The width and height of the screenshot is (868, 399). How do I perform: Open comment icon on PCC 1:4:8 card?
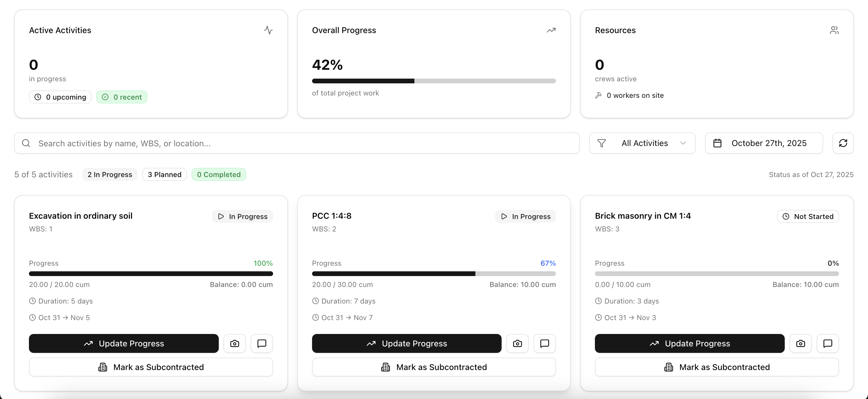coord(544,343)
